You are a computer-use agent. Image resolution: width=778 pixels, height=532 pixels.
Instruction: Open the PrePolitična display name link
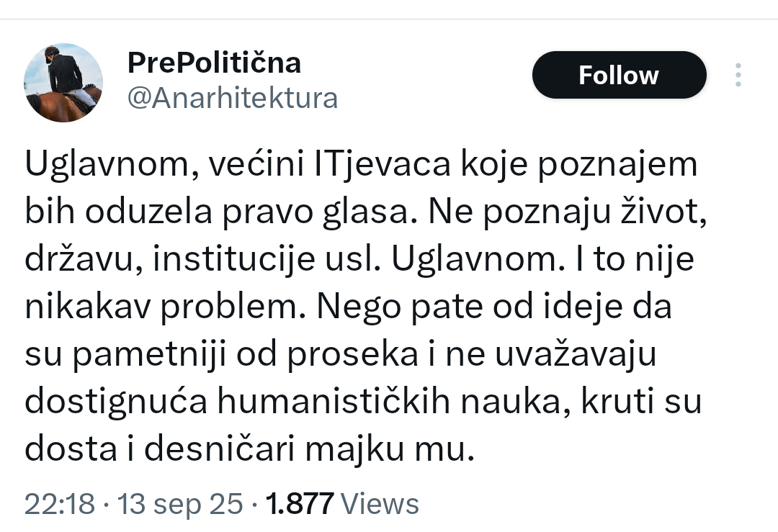click(x=214, y=63)
